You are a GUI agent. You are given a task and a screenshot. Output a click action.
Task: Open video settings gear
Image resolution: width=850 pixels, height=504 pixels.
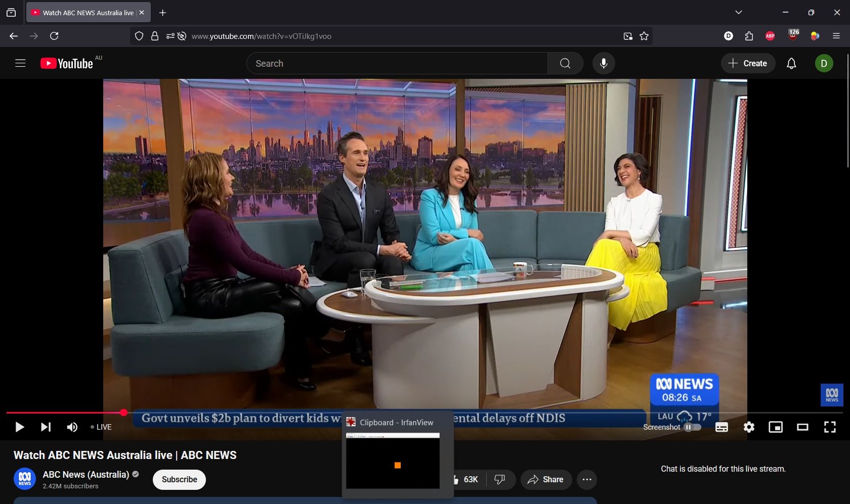pos(749,427)
